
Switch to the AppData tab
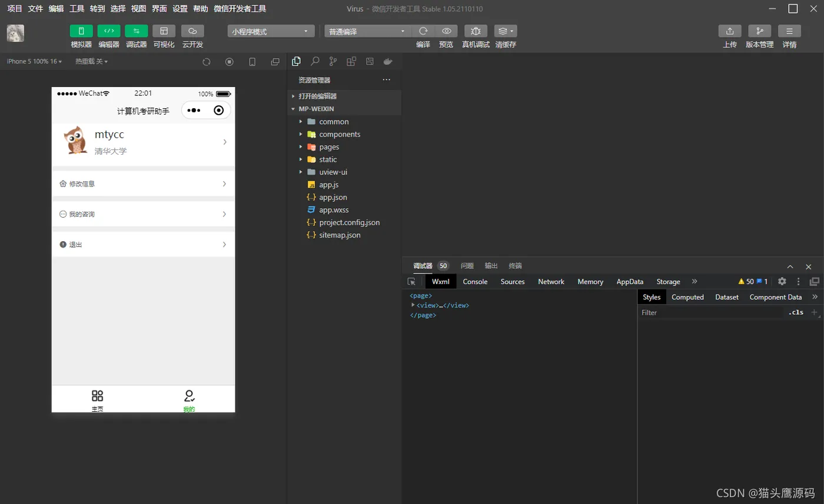coord(630,282)
